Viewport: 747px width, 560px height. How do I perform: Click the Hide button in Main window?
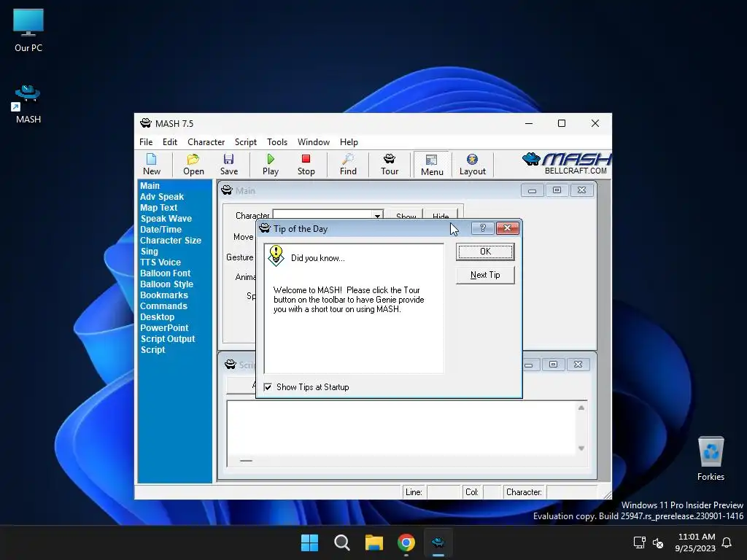441,214
